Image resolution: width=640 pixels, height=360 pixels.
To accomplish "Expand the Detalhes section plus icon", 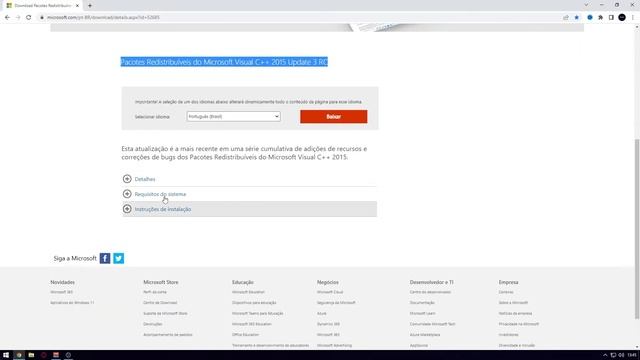I will click(127, 179).
